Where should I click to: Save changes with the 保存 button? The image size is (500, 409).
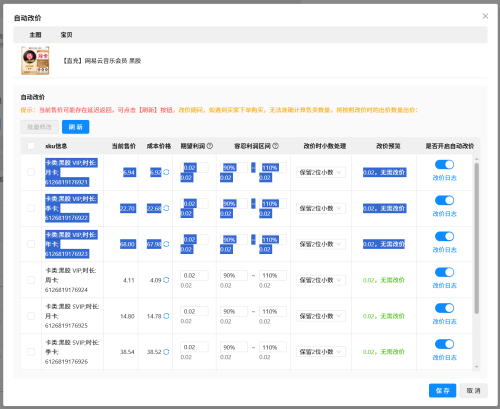(442, 391)
